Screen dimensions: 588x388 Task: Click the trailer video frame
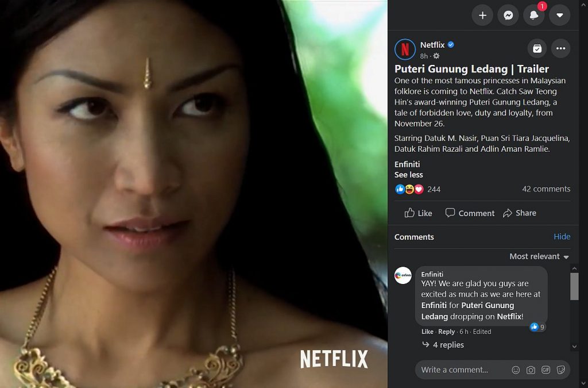[194, 194]
